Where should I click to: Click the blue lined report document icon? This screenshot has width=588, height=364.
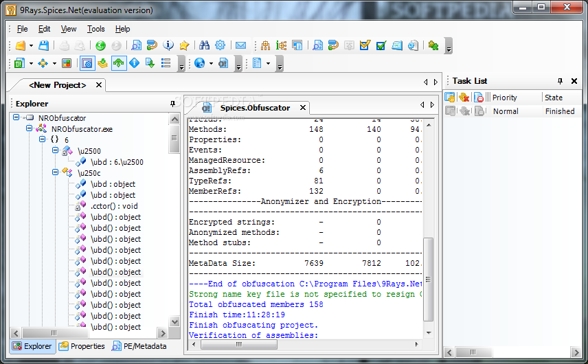tap(257, 63)
